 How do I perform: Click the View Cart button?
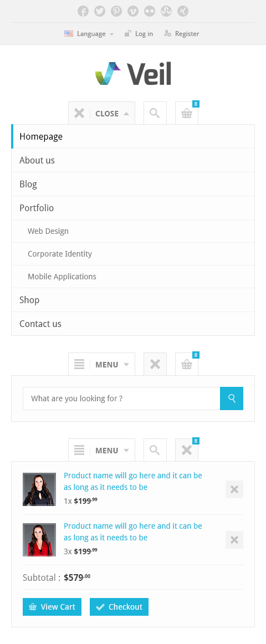(x=52, y=607)
